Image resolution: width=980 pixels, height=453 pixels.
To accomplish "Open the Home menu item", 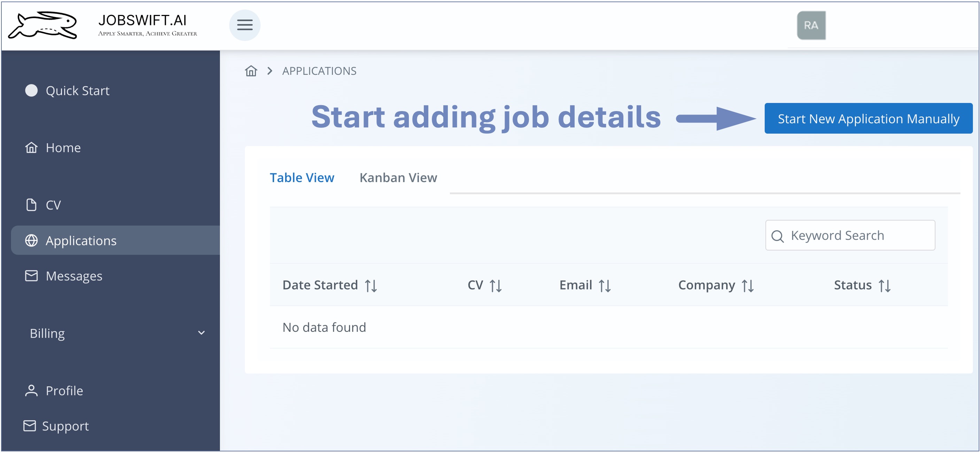I will point(63,148).
